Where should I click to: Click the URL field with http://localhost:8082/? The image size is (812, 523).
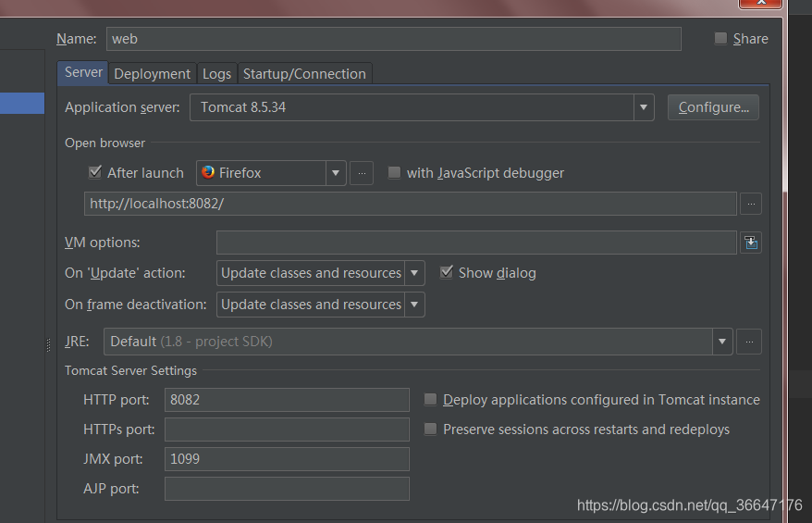pyautogui.click(x=410, y=204)
